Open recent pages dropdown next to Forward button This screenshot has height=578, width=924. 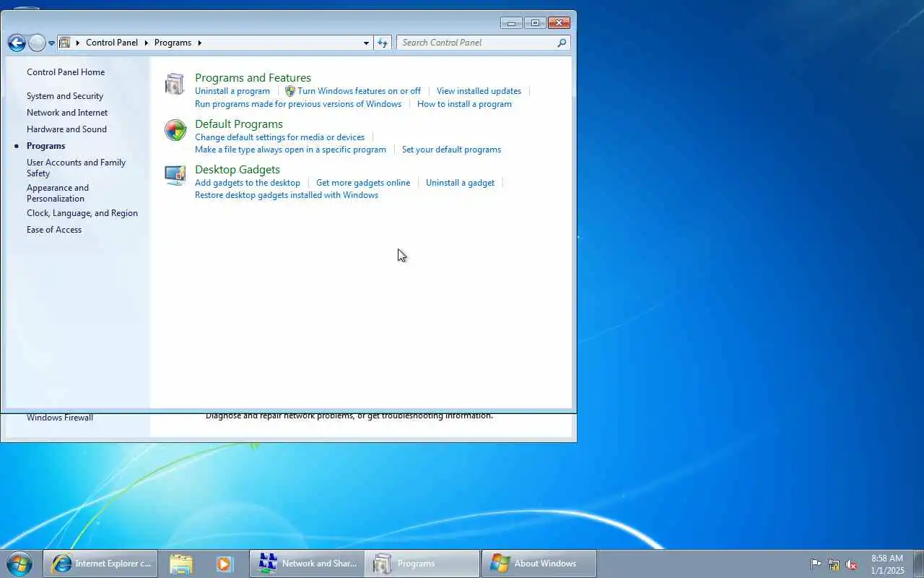click(x=52, y=43)
